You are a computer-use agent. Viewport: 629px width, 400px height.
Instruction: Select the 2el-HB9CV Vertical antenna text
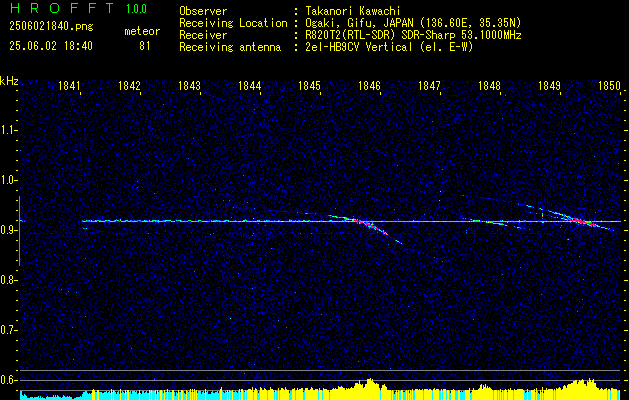(x=390, y=47)
